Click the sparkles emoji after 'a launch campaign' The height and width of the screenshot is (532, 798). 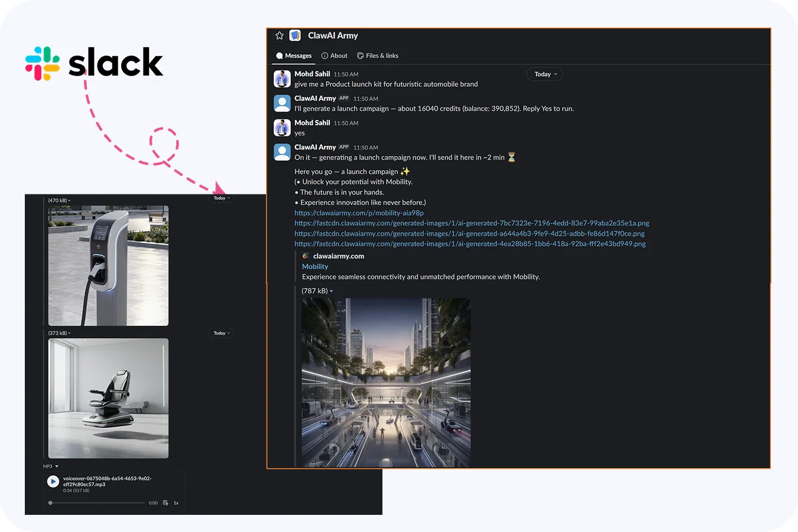(x=405, y=171)
